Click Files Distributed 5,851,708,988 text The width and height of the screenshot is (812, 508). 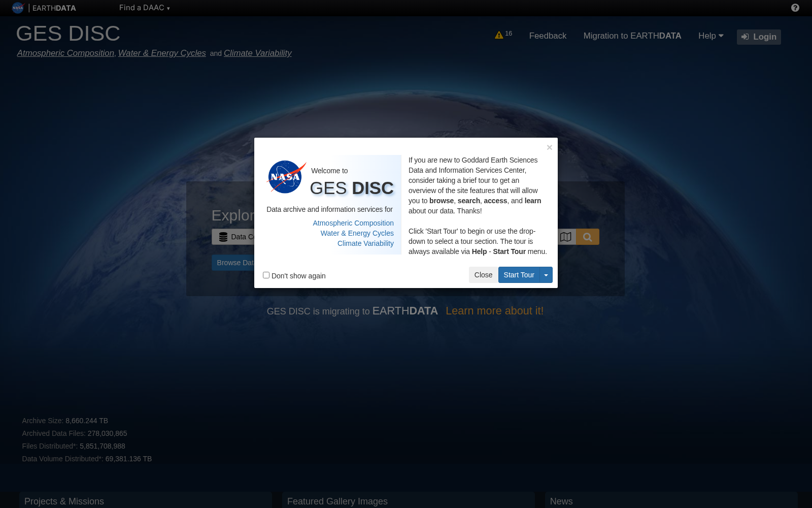[x=74, y=446]
